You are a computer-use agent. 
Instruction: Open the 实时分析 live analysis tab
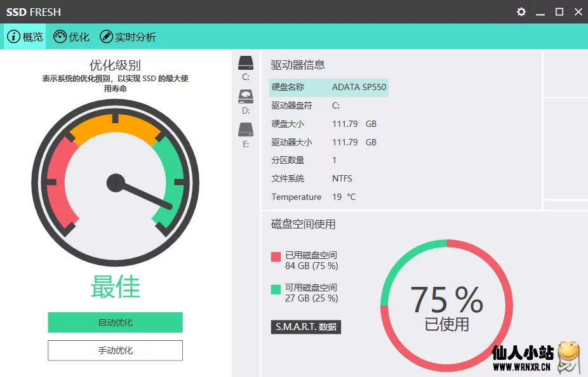tap(128, 37)
